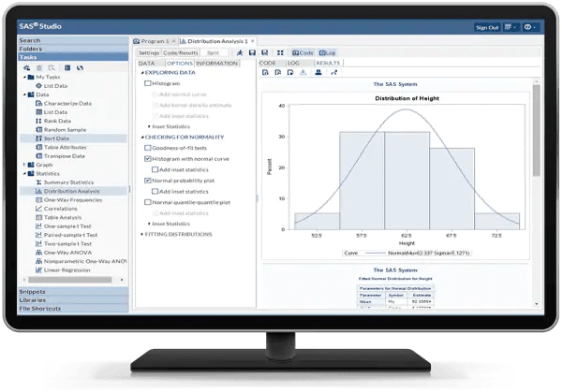Select the RESULTS tab

pos(328,63)
